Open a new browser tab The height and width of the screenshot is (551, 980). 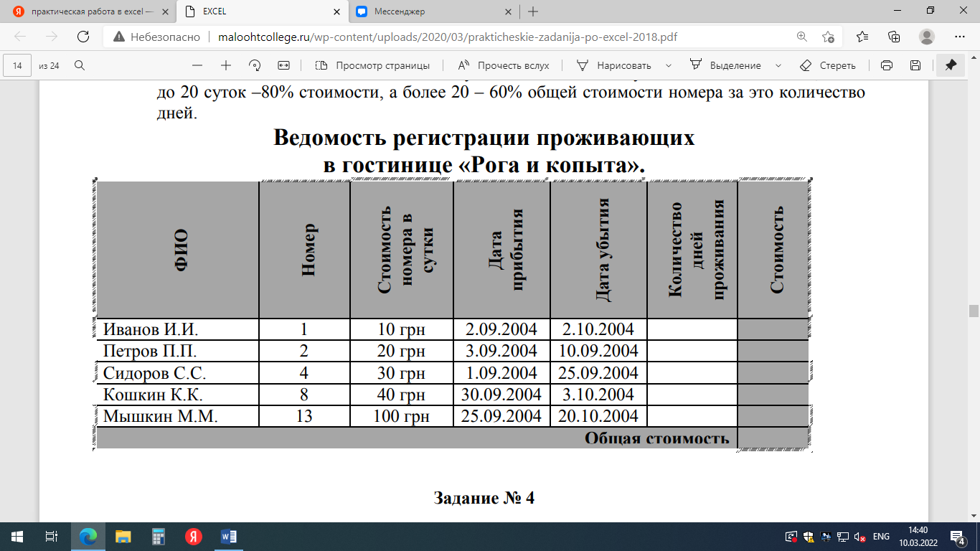(x=533, y=11)
